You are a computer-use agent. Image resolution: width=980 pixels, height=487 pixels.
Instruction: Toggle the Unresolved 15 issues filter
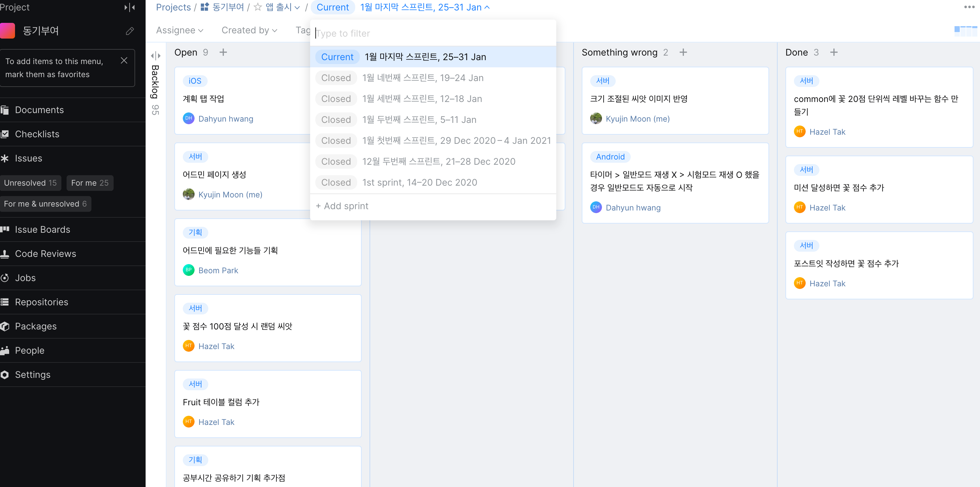30,183
